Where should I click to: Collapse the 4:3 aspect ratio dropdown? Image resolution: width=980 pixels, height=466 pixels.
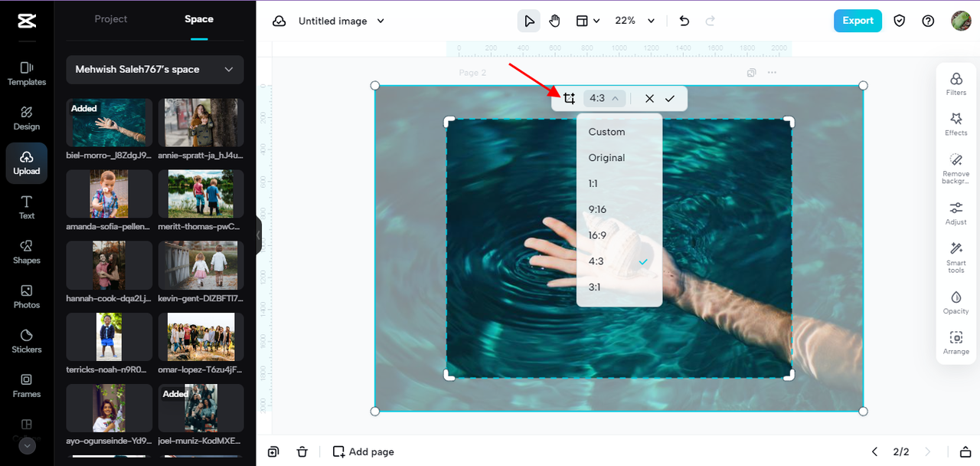605,98
